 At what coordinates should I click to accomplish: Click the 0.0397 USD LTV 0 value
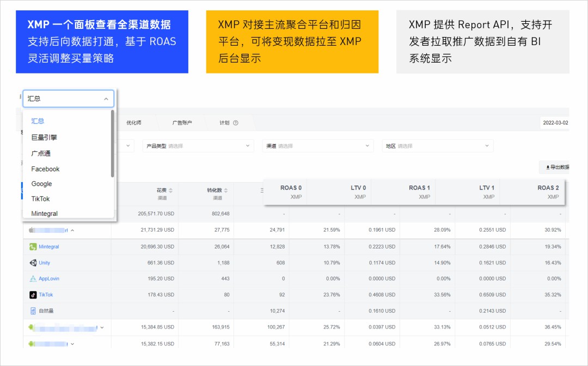pyautogui.click(x=382, y=327)
